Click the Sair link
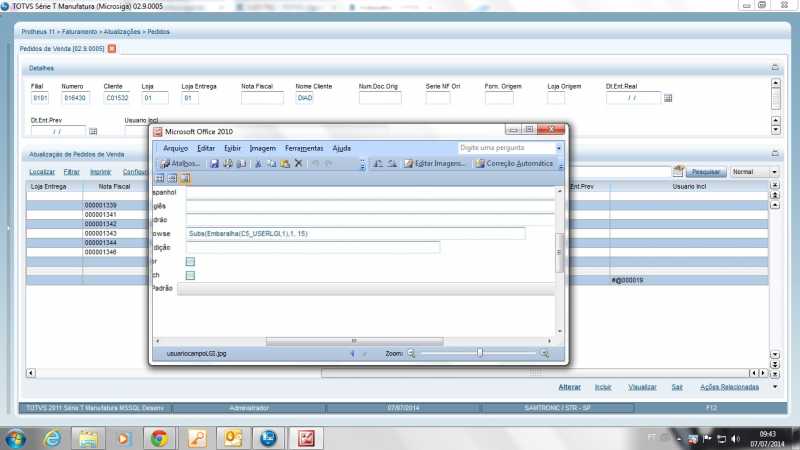Viewport: 800px width, 450px height. (x=677, y=387)
